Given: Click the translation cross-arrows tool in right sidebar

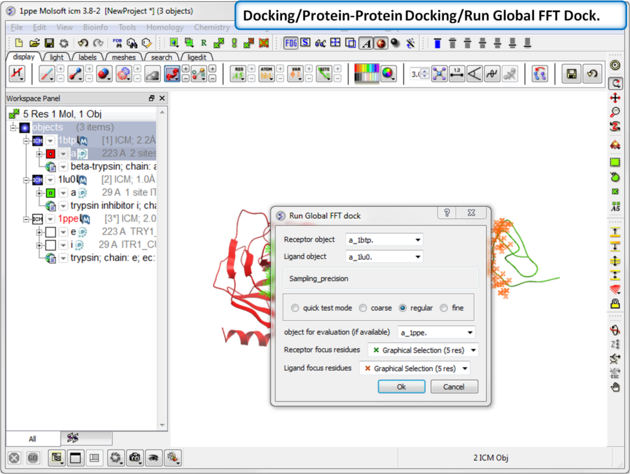Looking at the screenshot, I should [x=615, y=98].
